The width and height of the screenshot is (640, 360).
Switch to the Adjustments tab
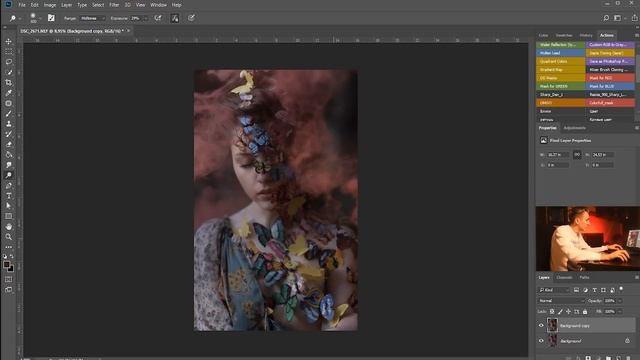[x=574, y=128]
